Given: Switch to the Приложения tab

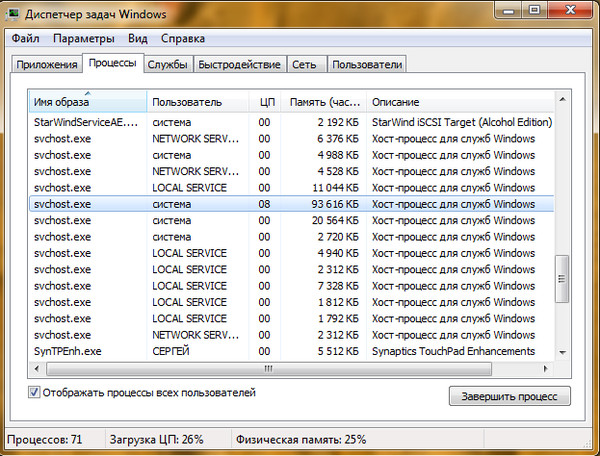Looking at the screenshot, I should click(x=47, y=64).
